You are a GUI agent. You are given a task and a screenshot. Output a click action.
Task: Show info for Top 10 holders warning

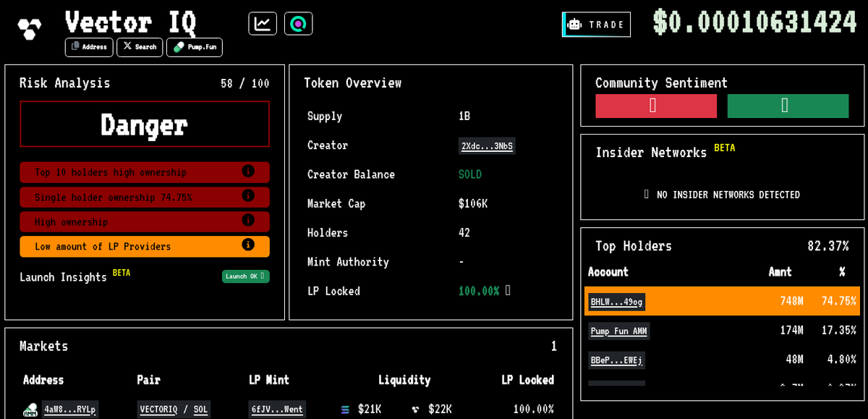click(x=248, y=172)
